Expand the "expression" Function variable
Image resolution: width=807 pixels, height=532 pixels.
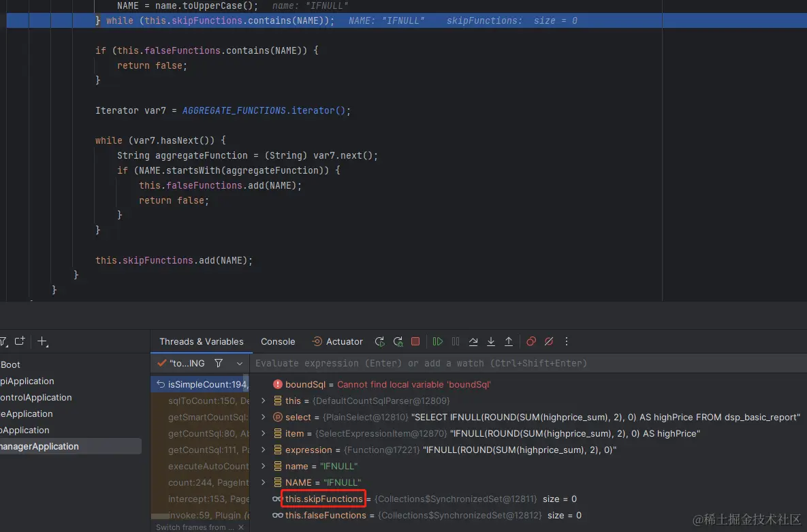264,450
